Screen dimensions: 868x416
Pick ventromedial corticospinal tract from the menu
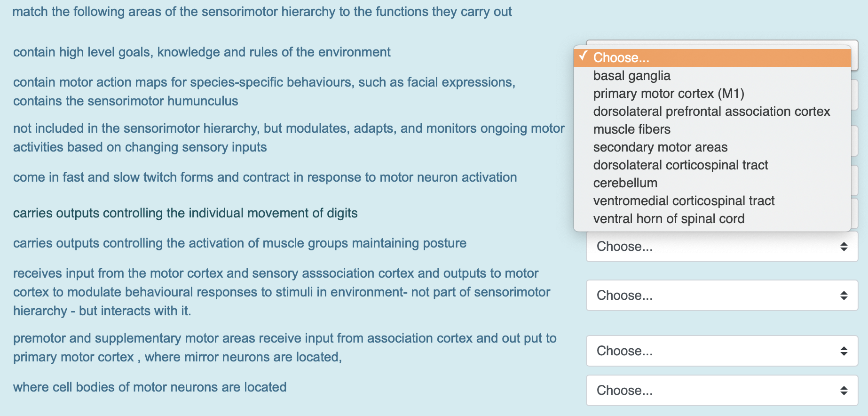pyautogui.click(x=684, y=200)
